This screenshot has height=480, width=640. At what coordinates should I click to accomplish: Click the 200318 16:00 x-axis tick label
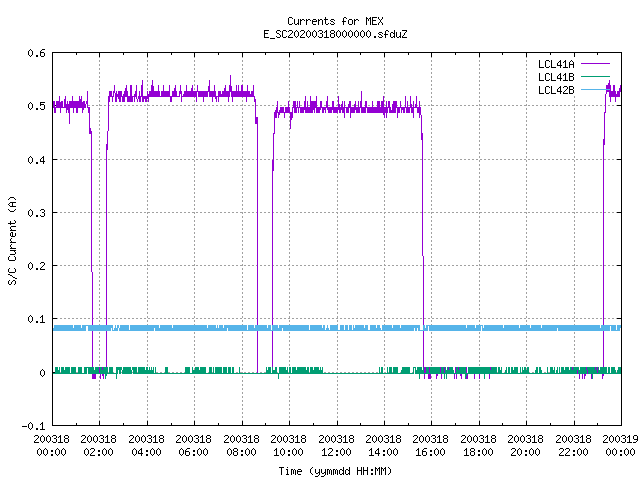pos(431,446)
